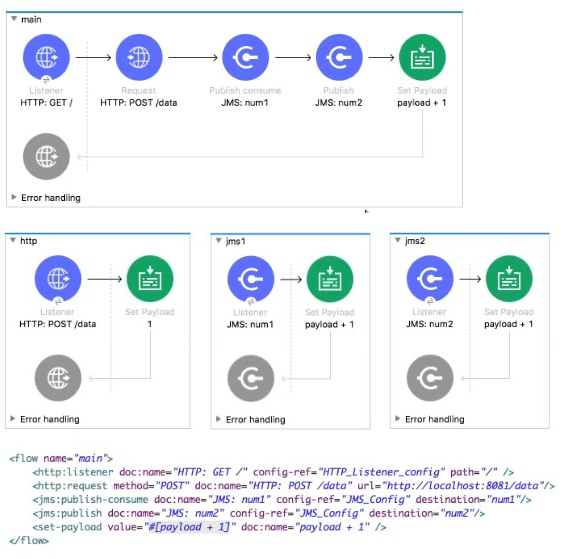Image resolution: width=574 pixels, height=559 pixels.
Task: Select the Set Payload 1 component in http flow
Action: coord(150,279)
